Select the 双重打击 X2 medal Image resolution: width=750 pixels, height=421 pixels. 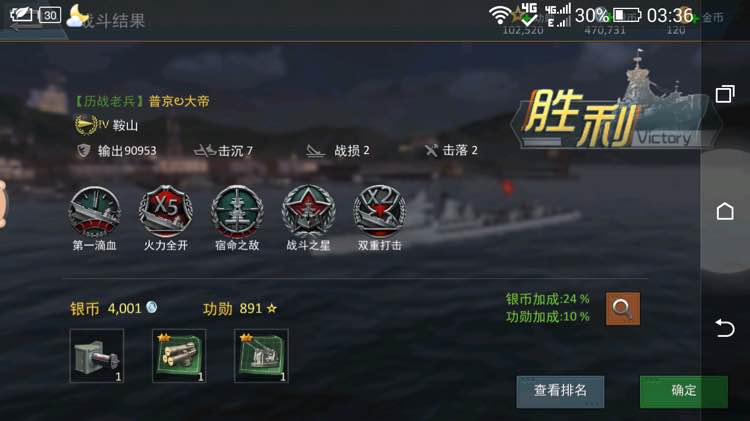tap(380, 211)
